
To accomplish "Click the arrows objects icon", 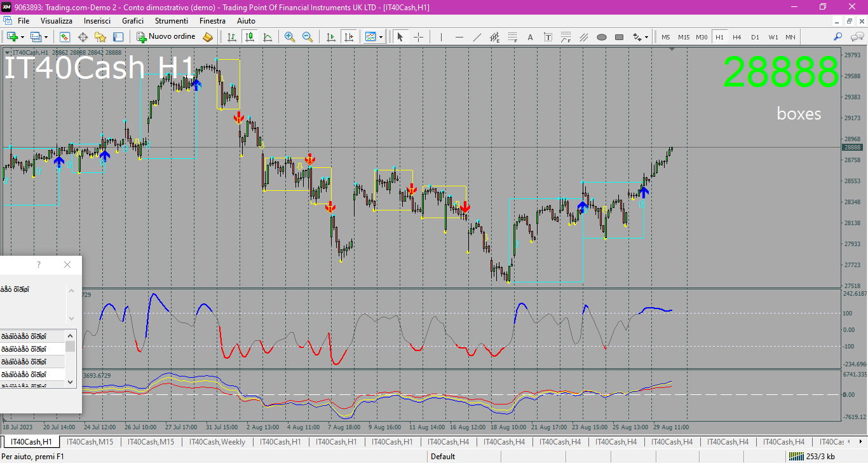I will tap(637, 37).
